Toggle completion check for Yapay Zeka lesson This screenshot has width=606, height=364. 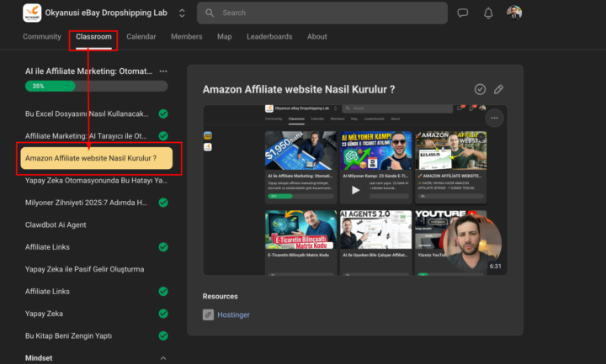pyautogui.click(x=163, y=314)
